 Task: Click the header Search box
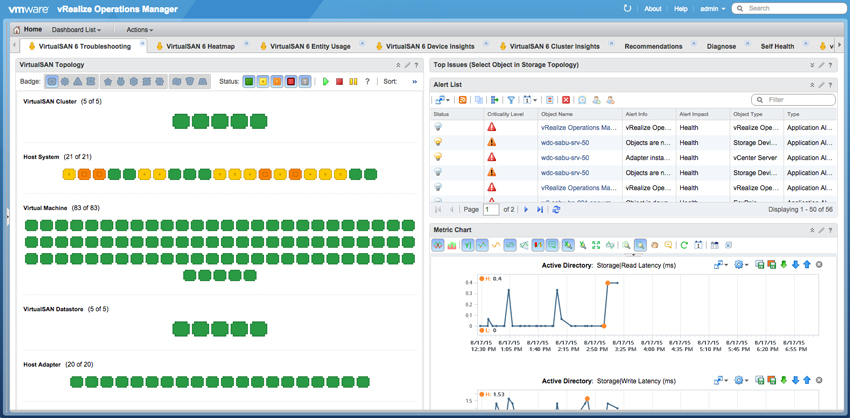pos(788,9)
